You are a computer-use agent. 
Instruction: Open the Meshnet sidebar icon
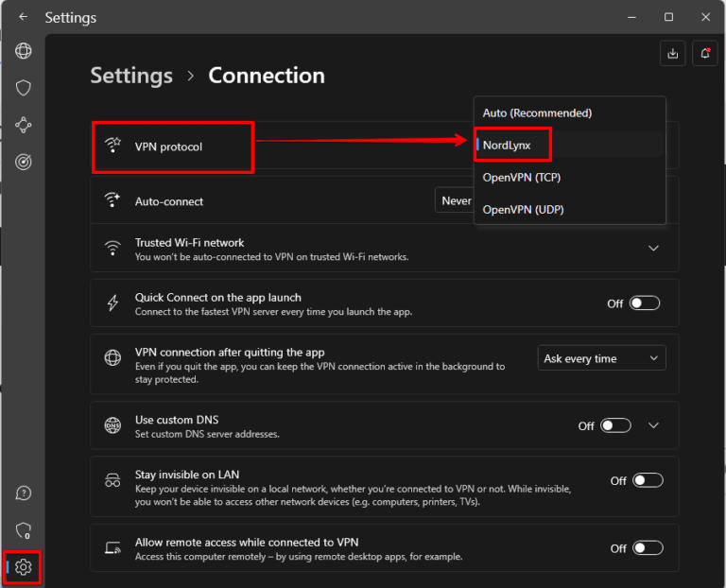(24, 125)
